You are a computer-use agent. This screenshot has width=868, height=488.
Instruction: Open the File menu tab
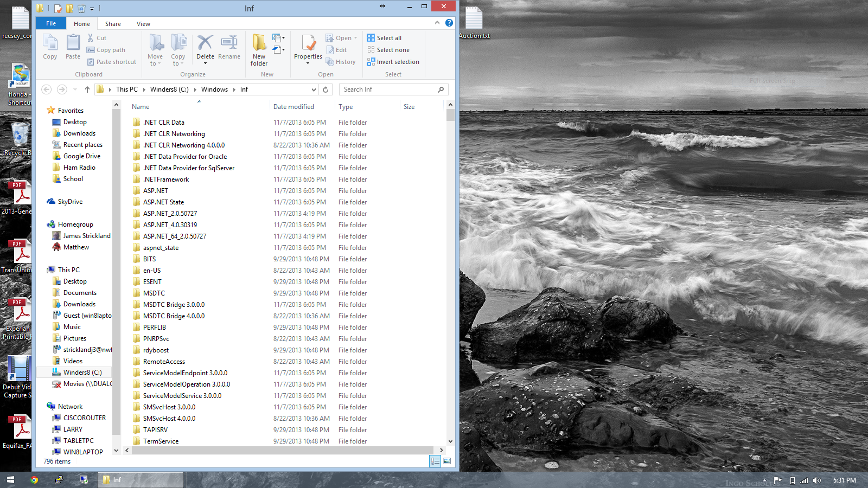coord(51,23)
